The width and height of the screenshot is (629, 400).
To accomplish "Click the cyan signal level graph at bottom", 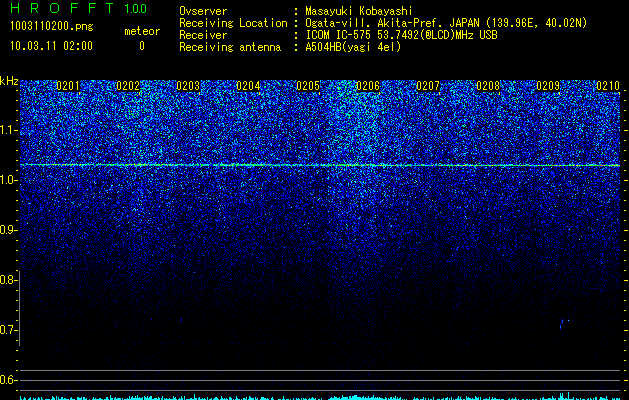I will (x=320, y=397).
